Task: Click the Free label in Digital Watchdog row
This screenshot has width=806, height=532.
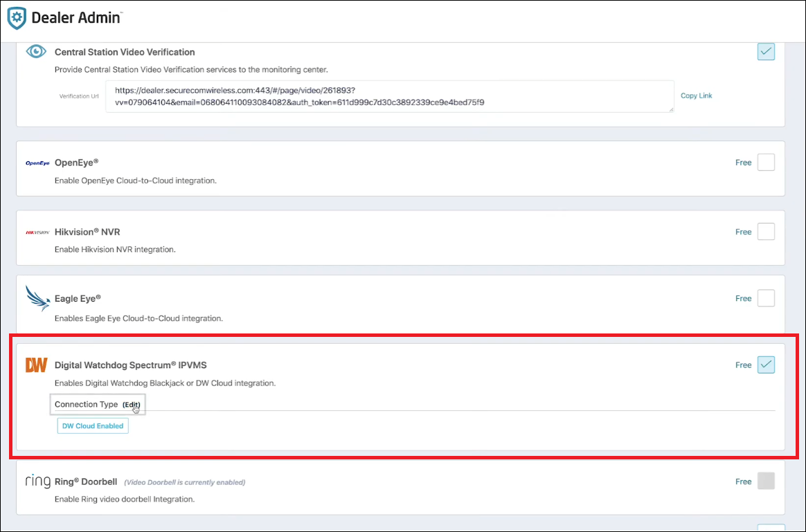Action: point(743,365)
